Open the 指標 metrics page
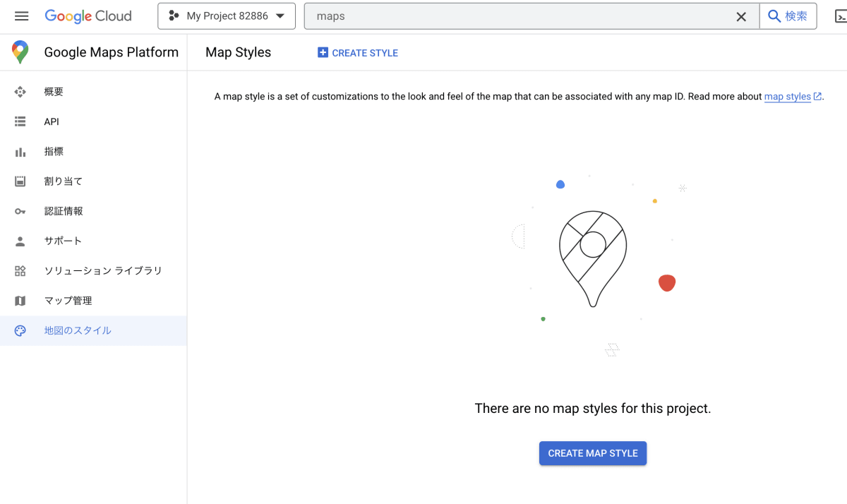This screenshot has width=847, height=504. pos(93,151)
